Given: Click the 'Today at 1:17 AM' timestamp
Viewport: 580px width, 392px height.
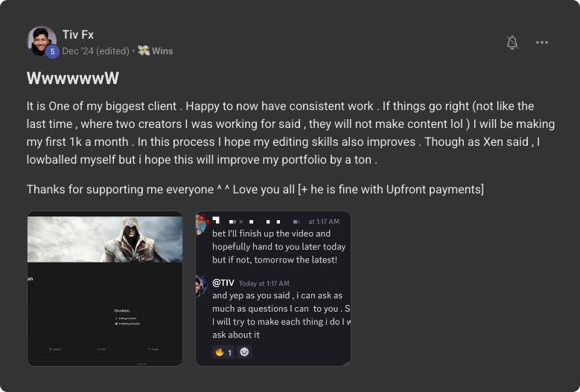Looking at the screenshot, I should pos(264,283).
